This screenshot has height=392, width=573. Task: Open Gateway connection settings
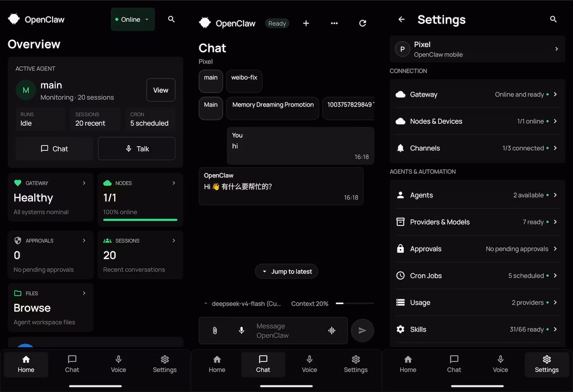[477, 95]
